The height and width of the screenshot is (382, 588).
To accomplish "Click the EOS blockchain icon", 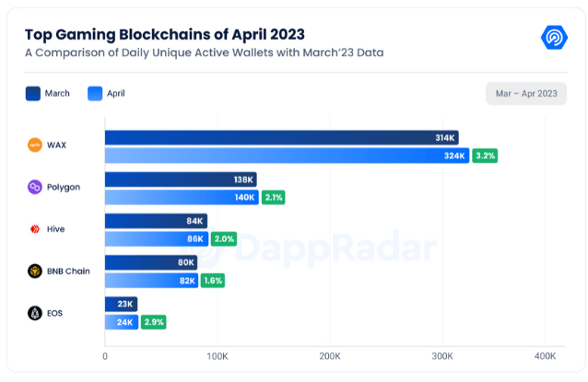I will click(35, 313).
